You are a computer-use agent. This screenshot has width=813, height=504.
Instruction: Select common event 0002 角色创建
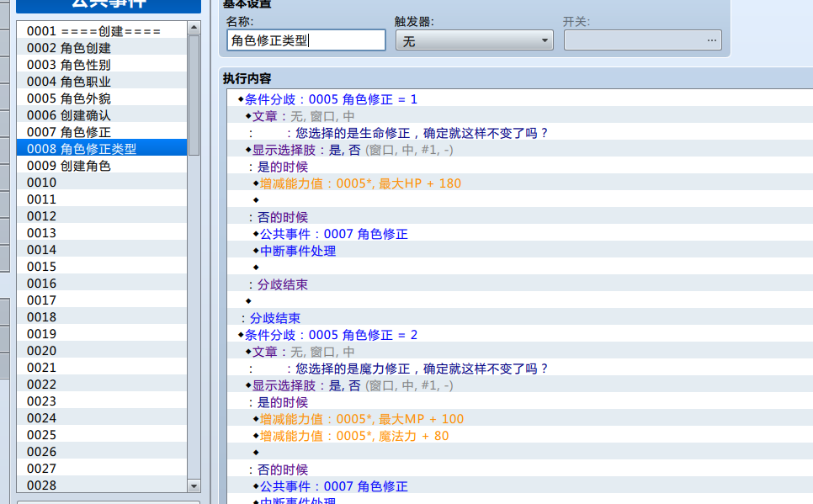coord(102,48)
